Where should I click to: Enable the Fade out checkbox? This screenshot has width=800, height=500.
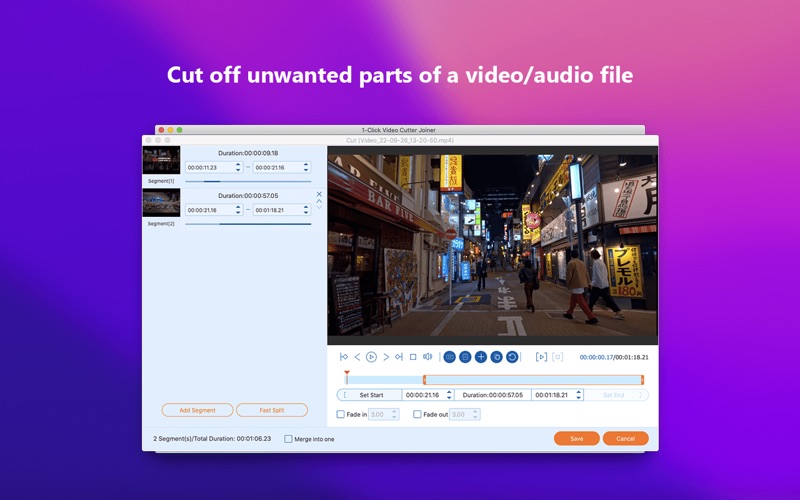click(x=417, y=414)
